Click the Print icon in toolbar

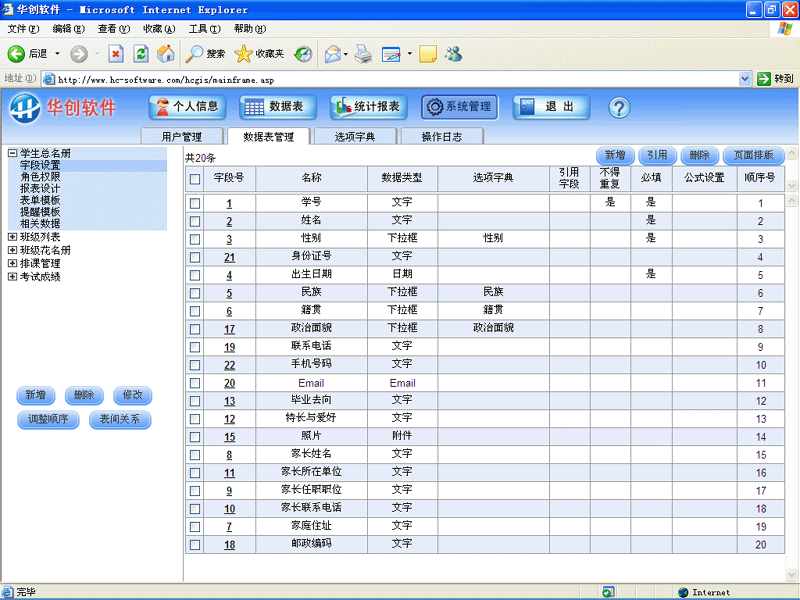tap(363, 53)
